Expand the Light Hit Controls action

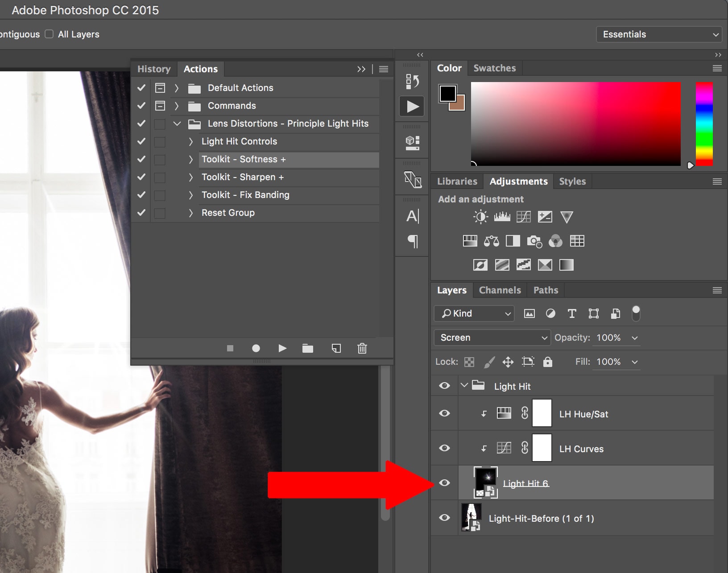[x=190, y=141]
